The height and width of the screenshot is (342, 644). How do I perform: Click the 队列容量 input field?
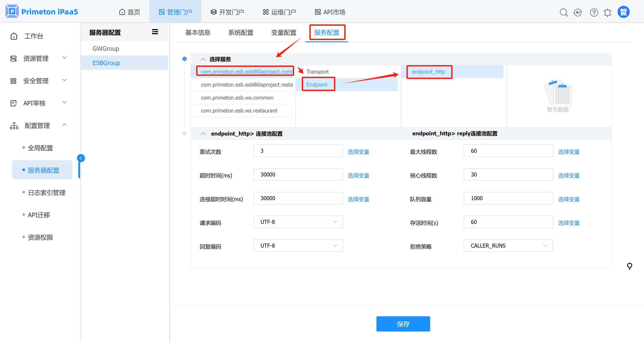coord(508,198)
